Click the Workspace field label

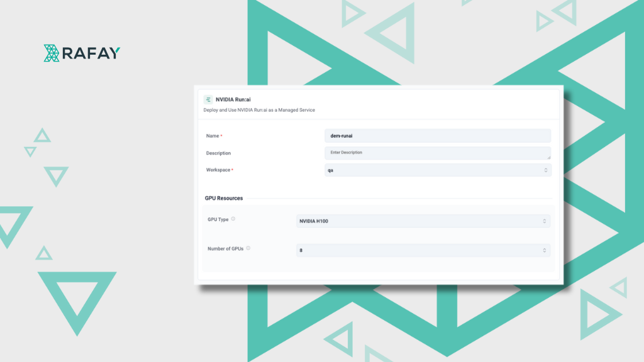coord(218,170)
